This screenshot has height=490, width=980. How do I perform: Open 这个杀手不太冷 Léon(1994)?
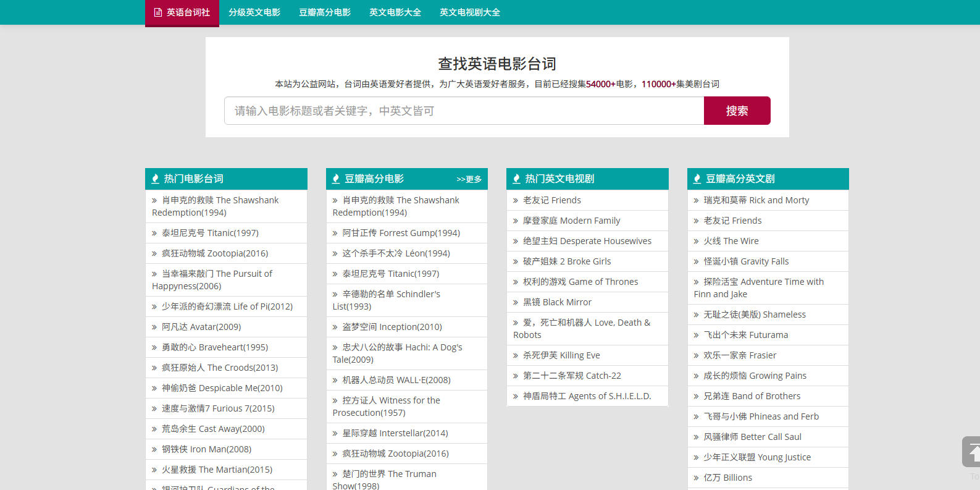click(x=396, y=253)
